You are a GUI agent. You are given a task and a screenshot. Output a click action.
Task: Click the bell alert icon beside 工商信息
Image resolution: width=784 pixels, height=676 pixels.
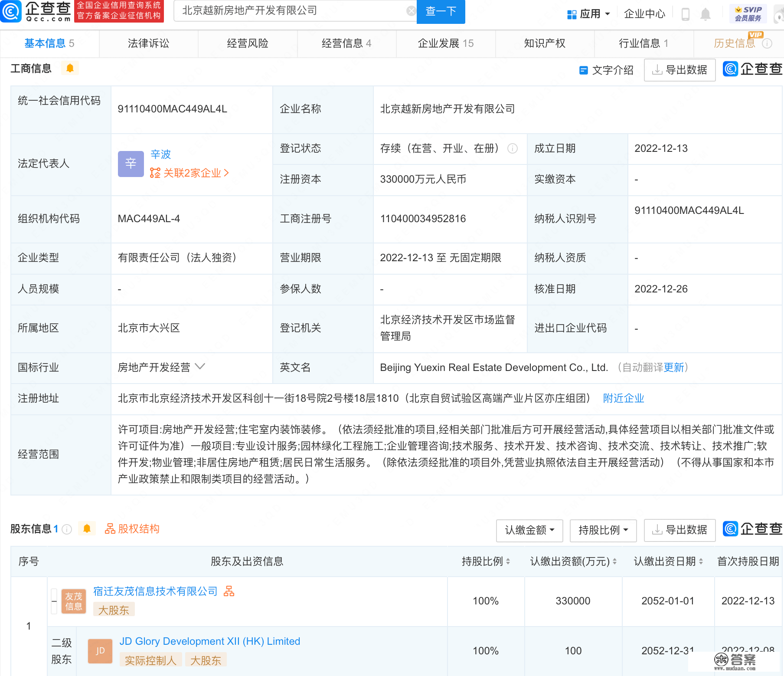(x=70, y=68)
